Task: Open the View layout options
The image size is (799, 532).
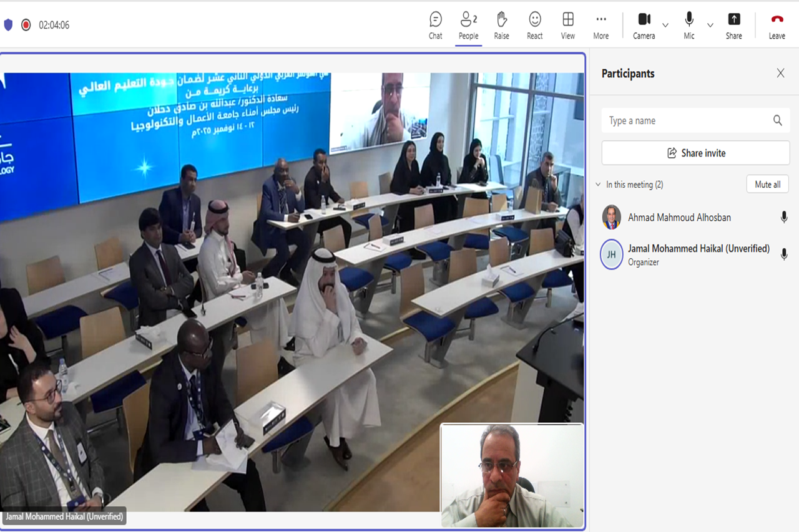Action: (567, 26)
